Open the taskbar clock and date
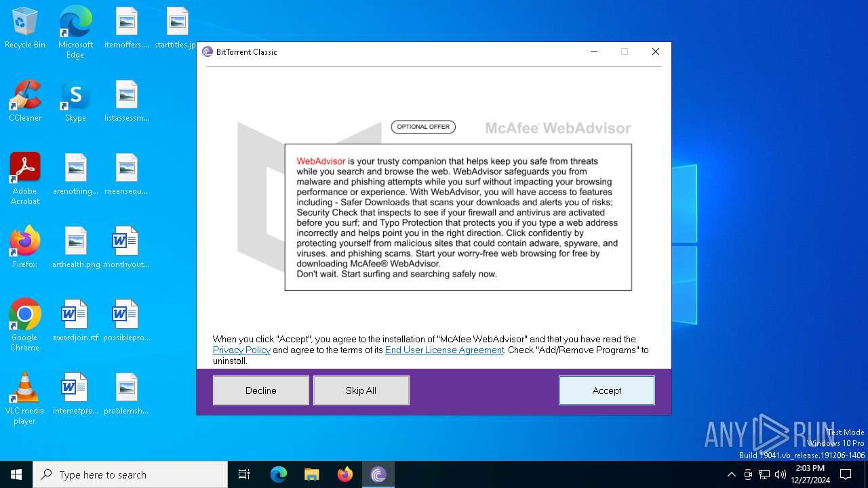868x488 pixels. click(810, 474)
